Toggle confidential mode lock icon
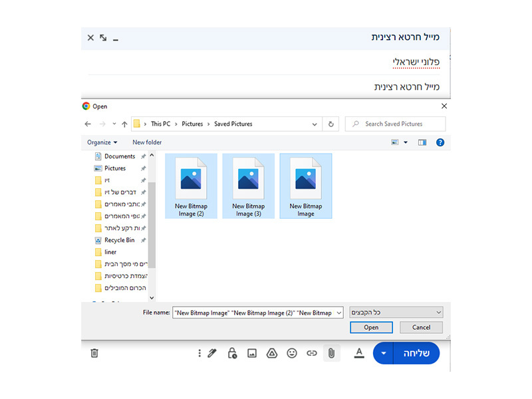This screenshot has width=532, height=399. click(232, 353)
